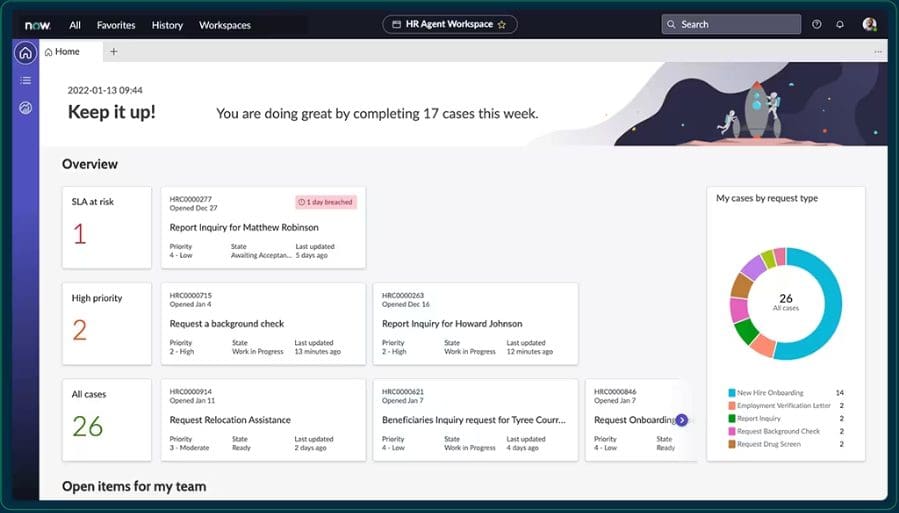Click the New Hire Onboarding legend swatch
899x513 pixels.
pos(732,393)
